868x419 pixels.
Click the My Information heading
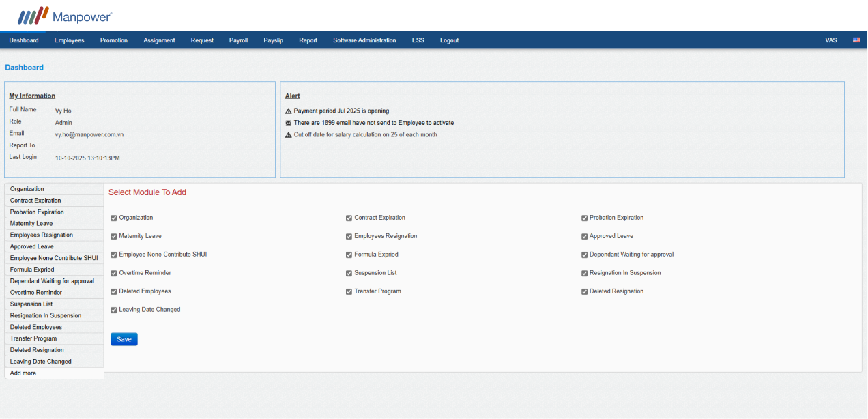32,96
